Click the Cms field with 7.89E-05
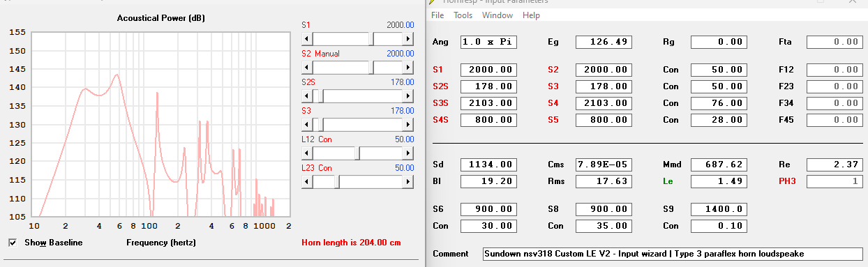The image size is (868, 267). pos(604,165)
